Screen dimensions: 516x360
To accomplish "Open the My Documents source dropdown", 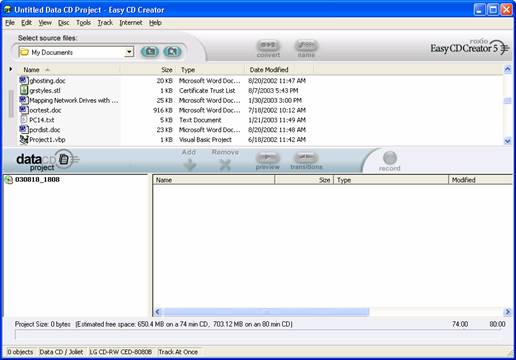I will [76, 52].
